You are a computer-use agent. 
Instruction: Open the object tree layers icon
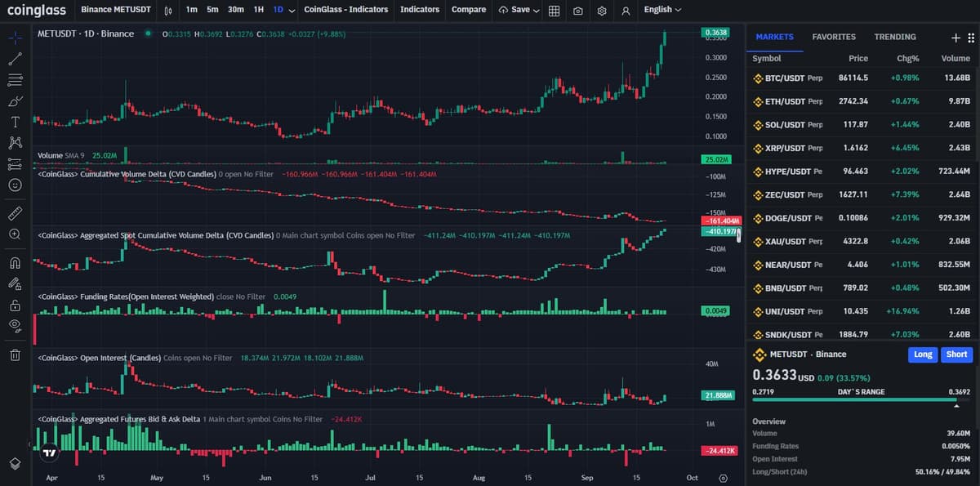15,463
